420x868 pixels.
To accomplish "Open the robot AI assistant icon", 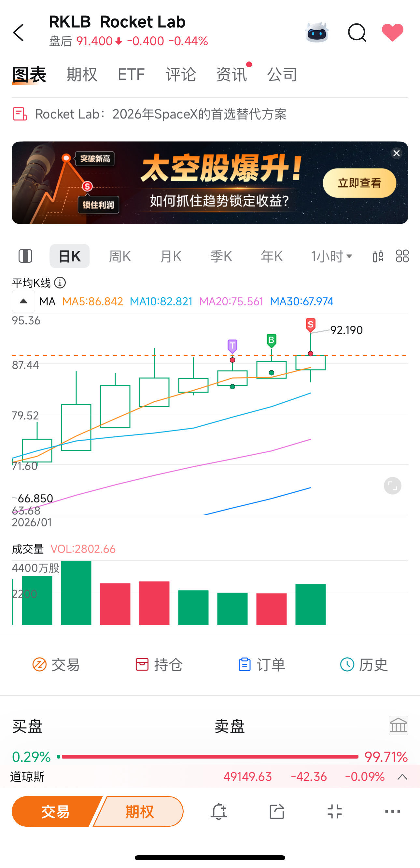I will 316,32.
